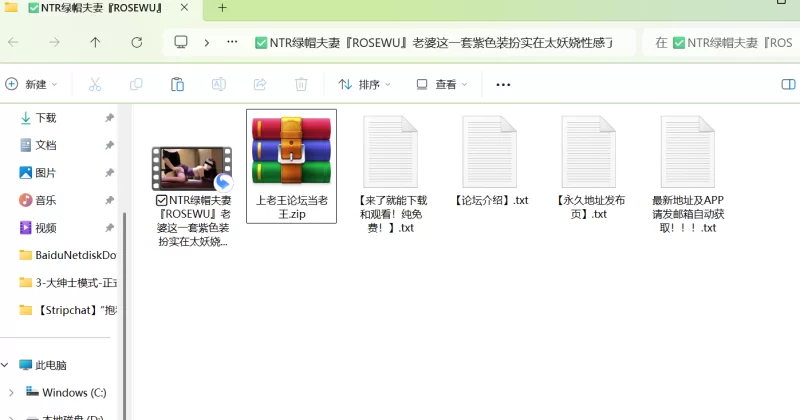The image size is (800, 420).
Task: Refresh the current folder view
Action: (136, 43)
